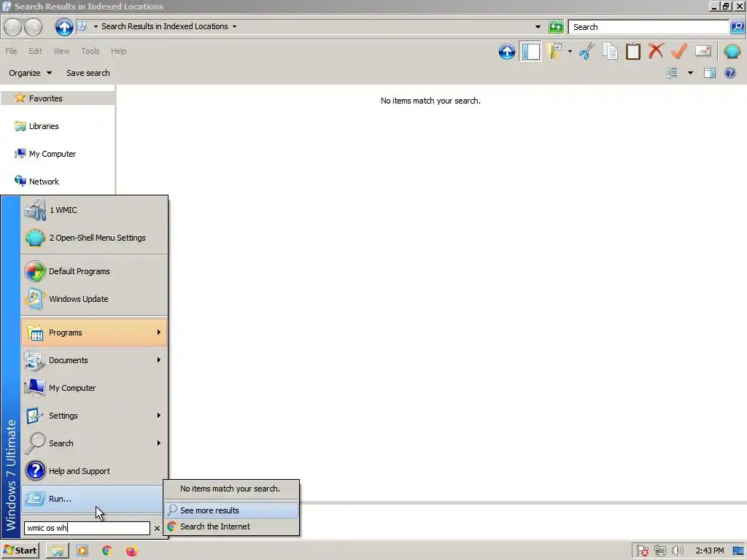Toggle the preview pane icon

710,73
